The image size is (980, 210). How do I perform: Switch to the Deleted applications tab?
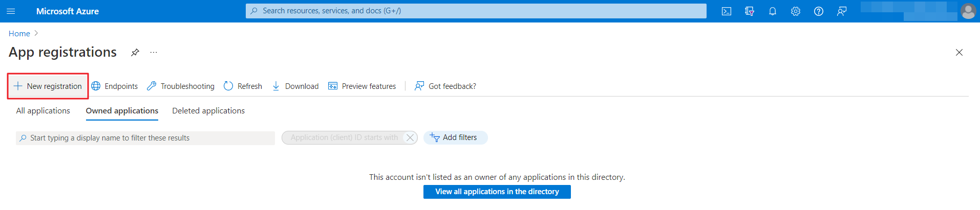click(208, 111)
